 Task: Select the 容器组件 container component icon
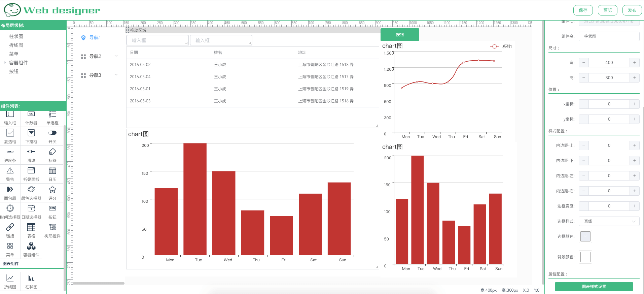coord(31,246)
